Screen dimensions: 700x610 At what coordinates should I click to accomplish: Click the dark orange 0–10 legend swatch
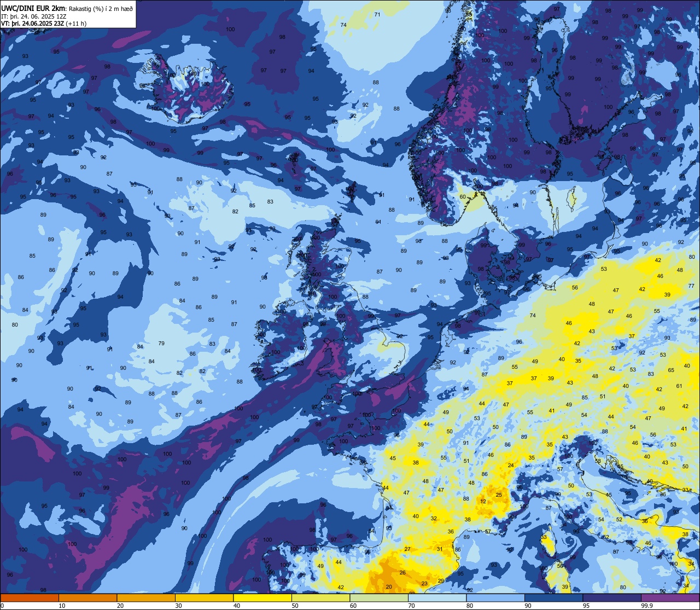30,597
